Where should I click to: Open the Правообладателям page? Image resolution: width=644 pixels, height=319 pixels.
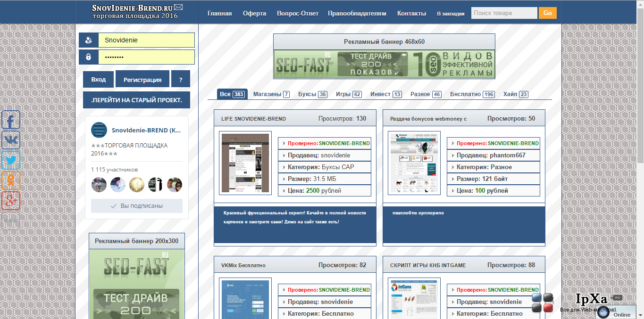357,13
